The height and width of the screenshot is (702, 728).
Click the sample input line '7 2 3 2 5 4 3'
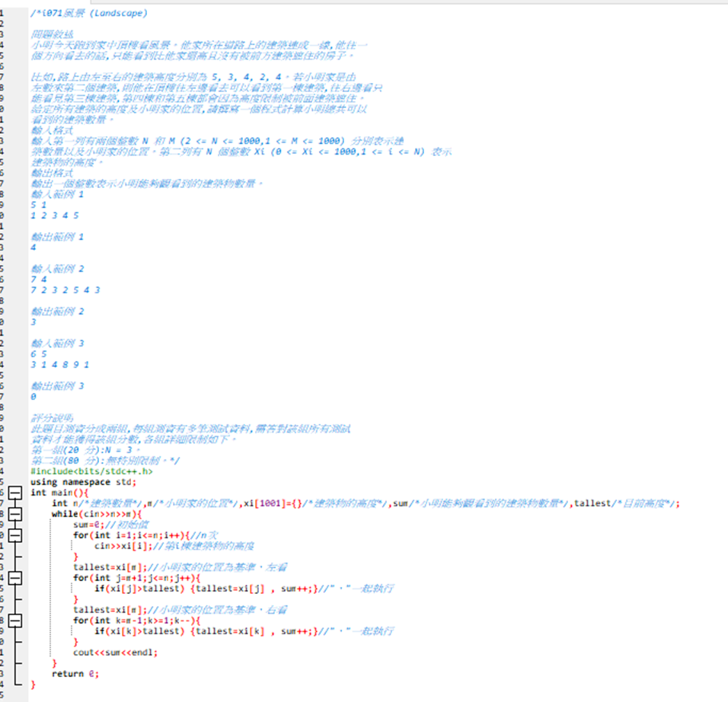(65, 290)
